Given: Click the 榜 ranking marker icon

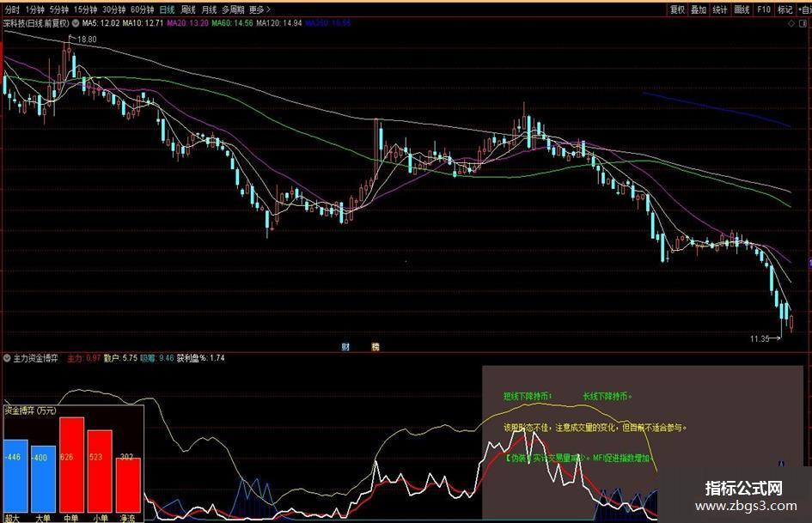Looking at the screenshot, I should click(x=375, y=346).
